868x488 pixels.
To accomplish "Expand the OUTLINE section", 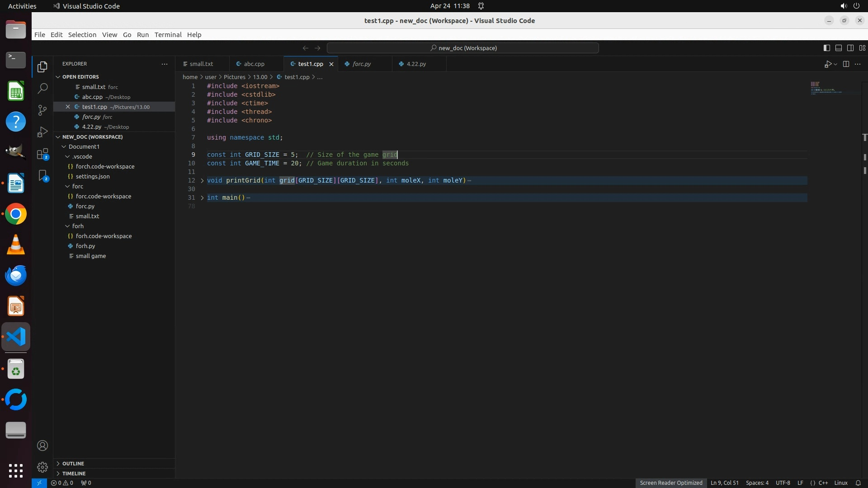I will pos(73,463).
